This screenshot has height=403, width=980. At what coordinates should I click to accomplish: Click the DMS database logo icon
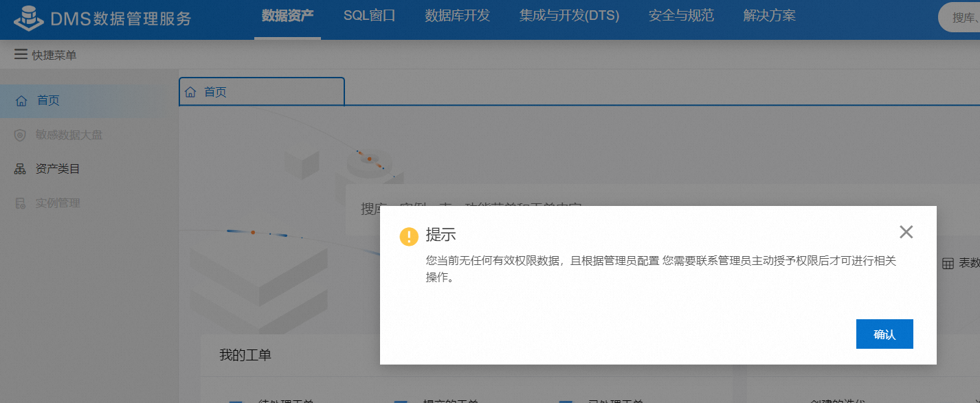(x=27, y=19)
